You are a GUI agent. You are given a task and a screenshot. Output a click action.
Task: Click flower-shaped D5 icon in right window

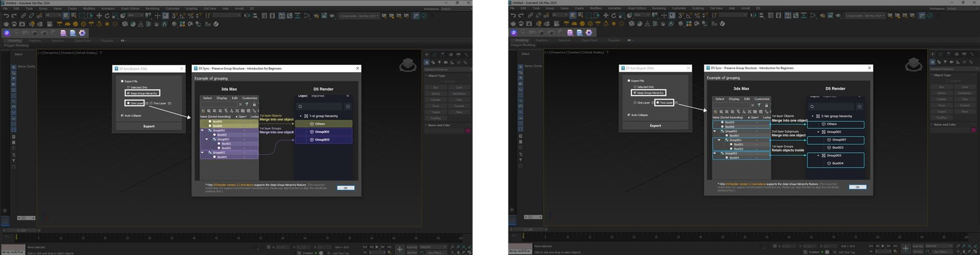coord(589,32)
